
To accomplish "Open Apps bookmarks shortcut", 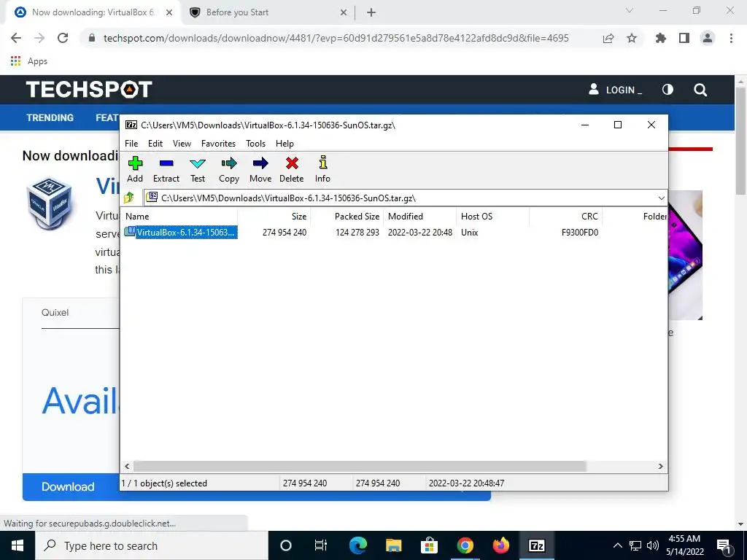I will point(28,61).
